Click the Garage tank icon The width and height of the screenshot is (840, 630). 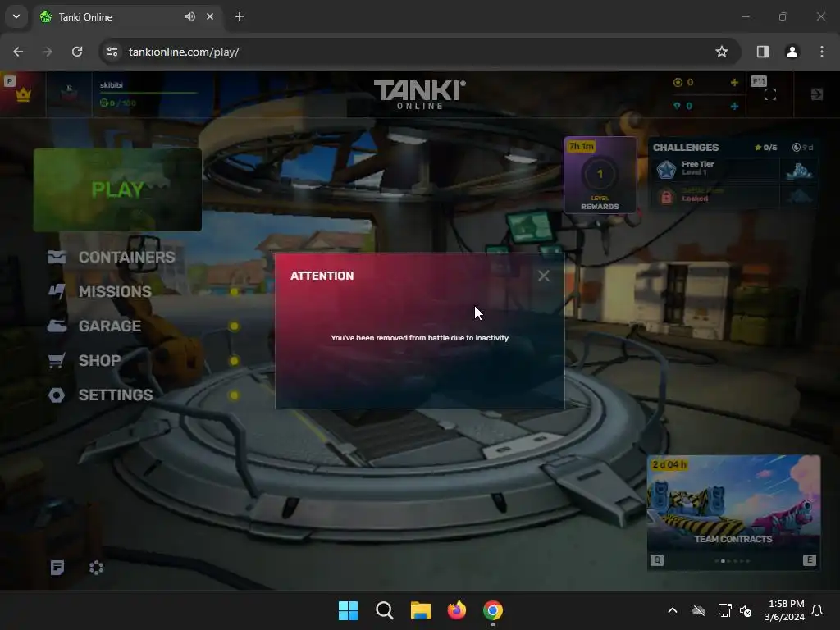pyautogui.click(x=57, y=326)
